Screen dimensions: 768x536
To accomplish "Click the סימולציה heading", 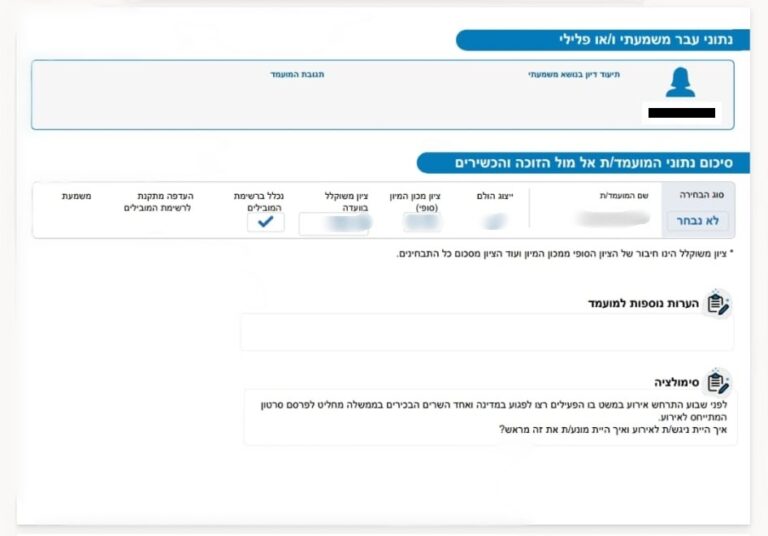I will [676, 383].
